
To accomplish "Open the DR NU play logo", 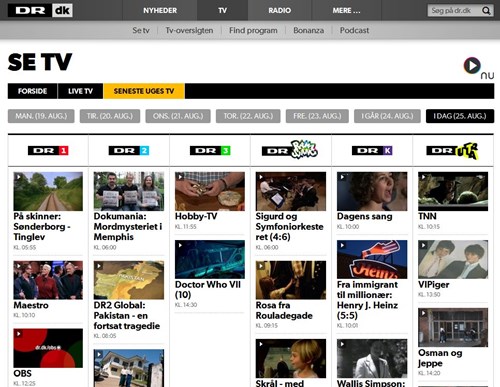I will point(479,68).
